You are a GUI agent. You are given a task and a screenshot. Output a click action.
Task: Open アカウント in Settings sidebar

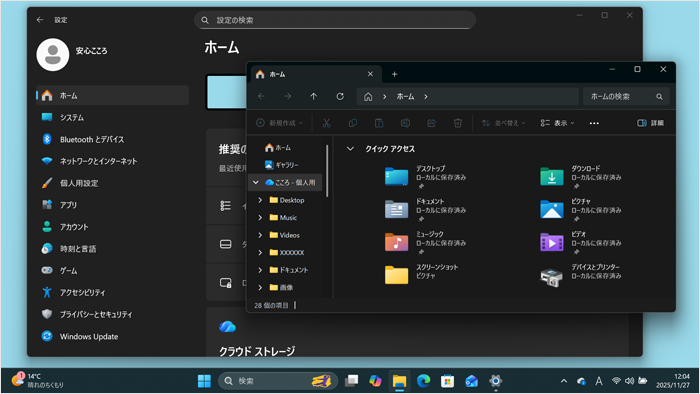[x=112, y=227]
